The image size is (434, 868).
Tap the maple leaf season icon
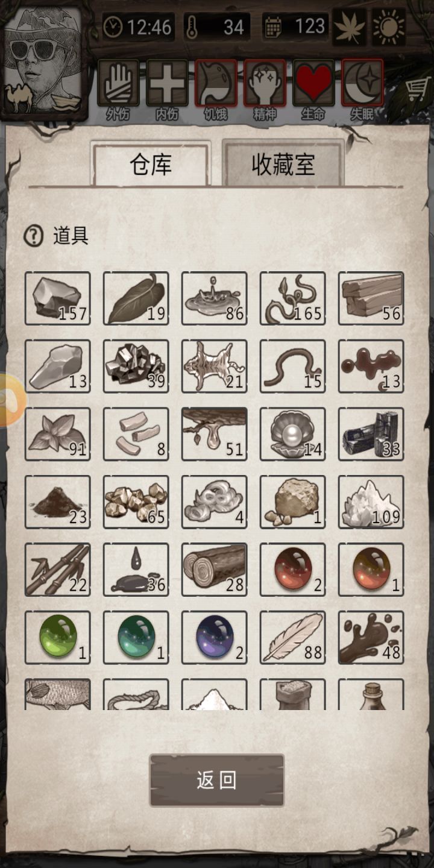pos(350,27)
